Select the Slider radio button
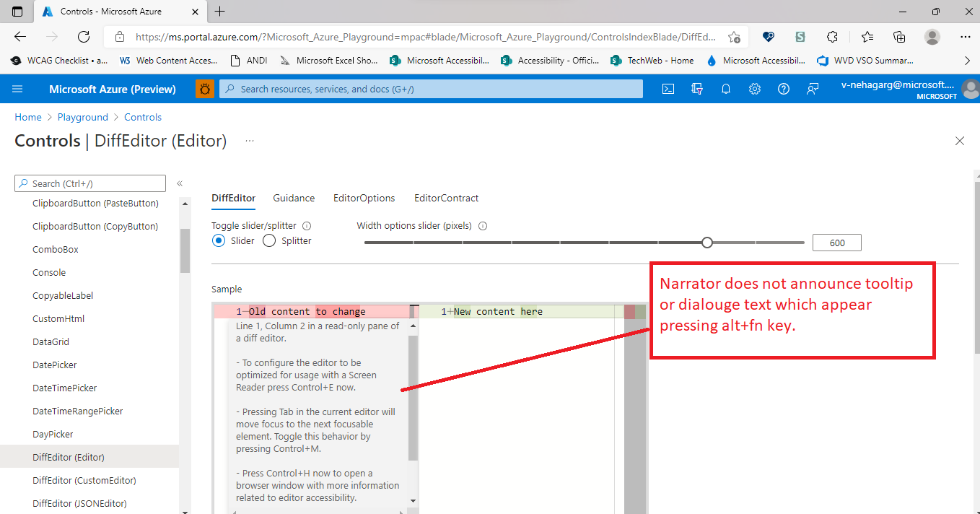980x514 pixels. click(219, 240)
